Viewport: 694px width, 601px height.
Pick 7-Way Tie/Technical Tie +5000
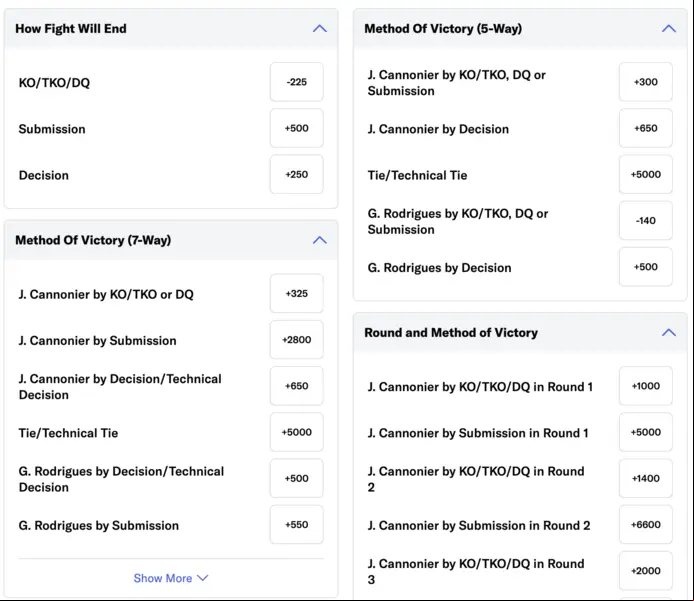[297, 432]
